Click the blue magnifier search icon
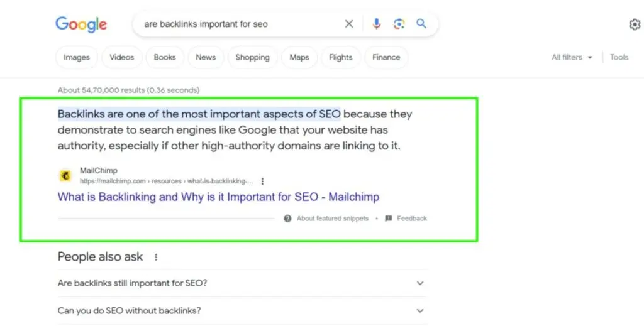This screenshot has width=644, height=326. pyautogui.click(x=421, y=24)
